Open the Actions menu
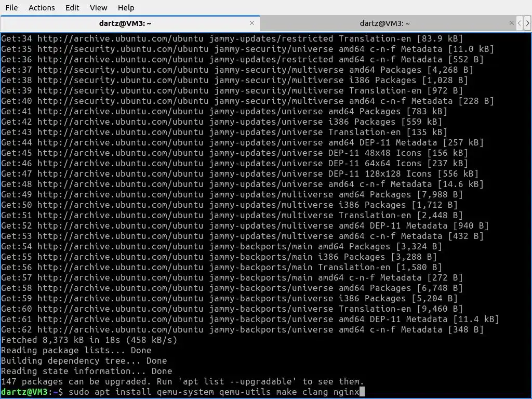Screen dimensions: 532x399 coord(42,7)
